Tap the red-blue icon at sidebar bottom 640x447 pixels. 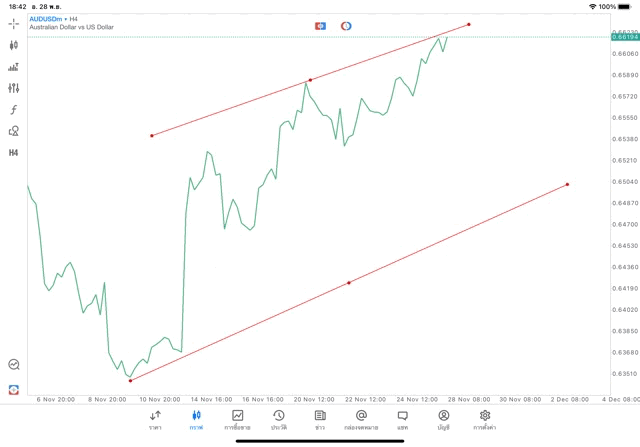point(14,389)
